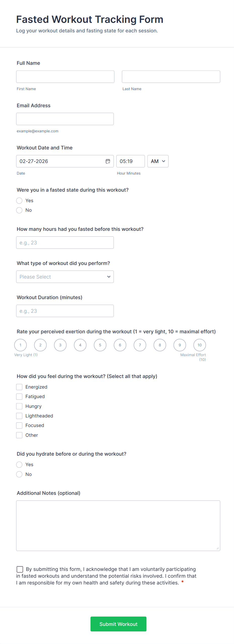Choose exertion rating 10
The width and height of the screenshot is (234, 644).
point(200,345)
